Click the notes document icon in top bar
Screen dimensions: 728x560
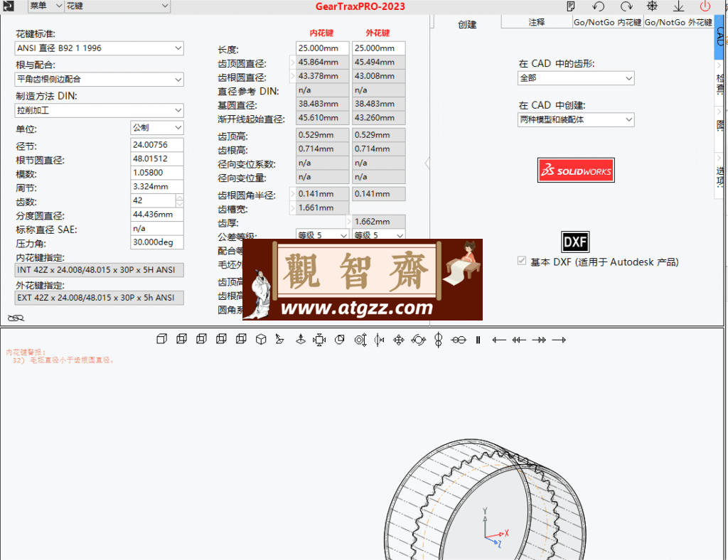click(571, 6)
